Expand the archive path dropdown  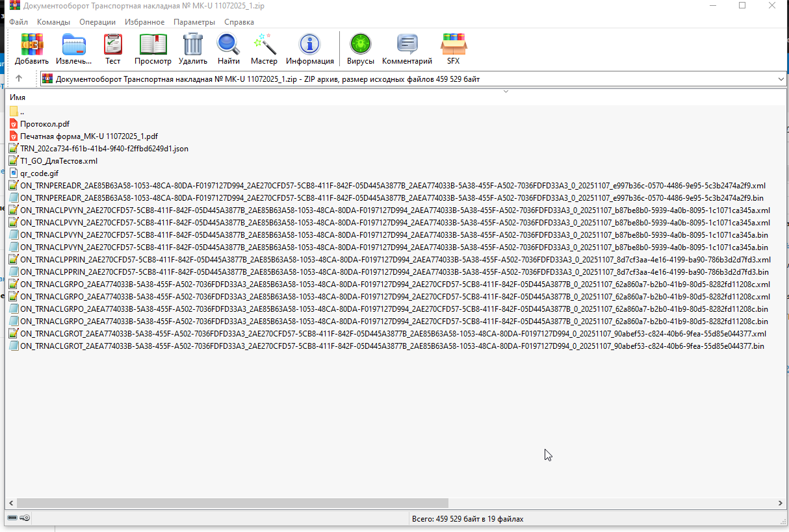point(781,79)
